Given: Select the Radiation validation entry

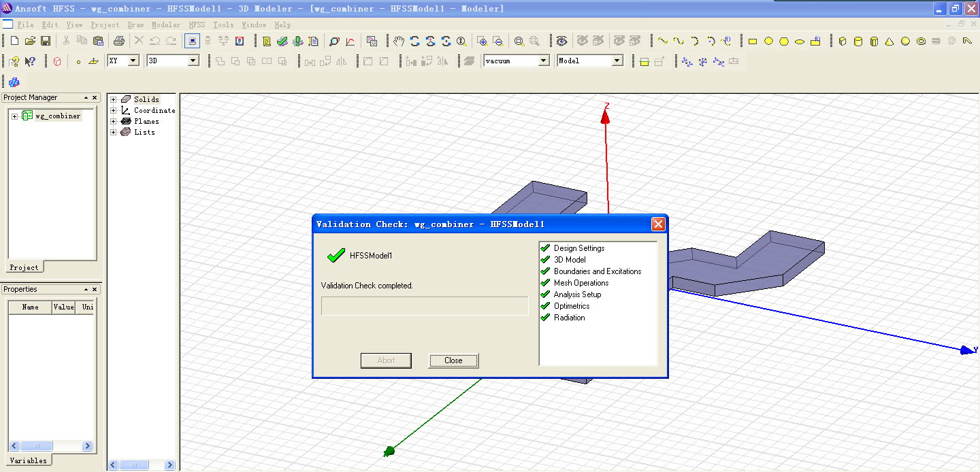Looking at the screenshot, I should (562, 318).
